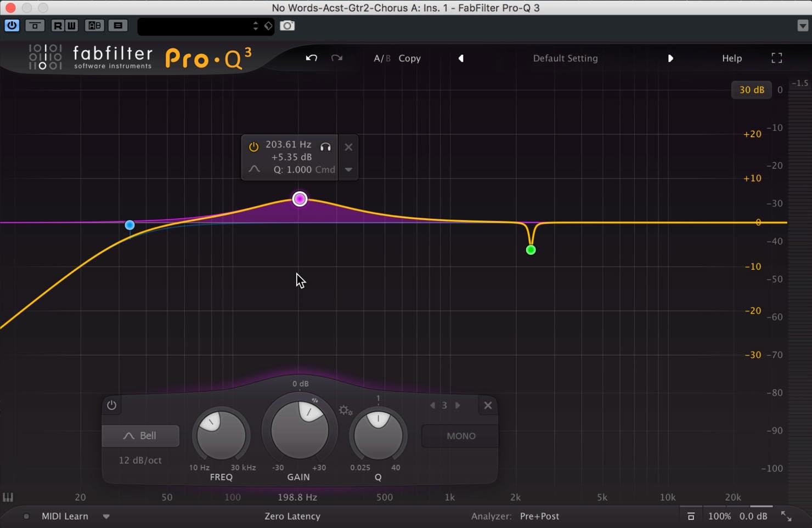Click the Copy button
The image size is (812, 528).
coord(409,58)
